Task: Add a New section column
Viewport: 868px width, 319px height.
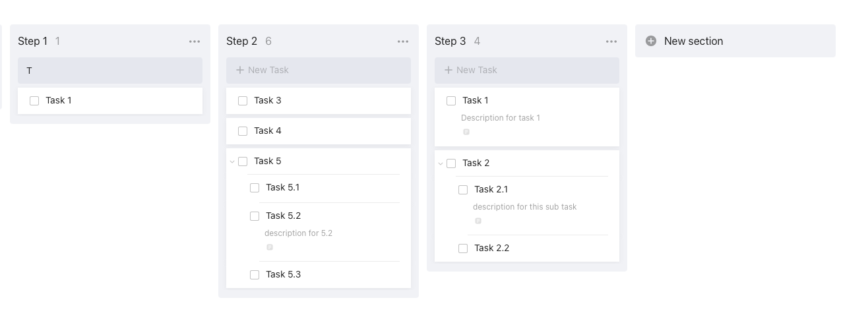Action: (735, 41)
